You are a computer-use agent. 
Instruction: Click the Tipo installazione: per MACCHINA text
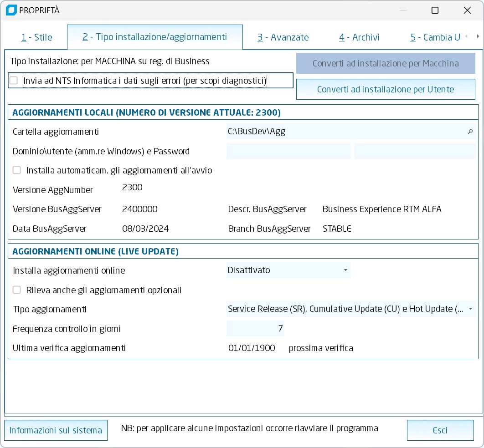(109, 61)
